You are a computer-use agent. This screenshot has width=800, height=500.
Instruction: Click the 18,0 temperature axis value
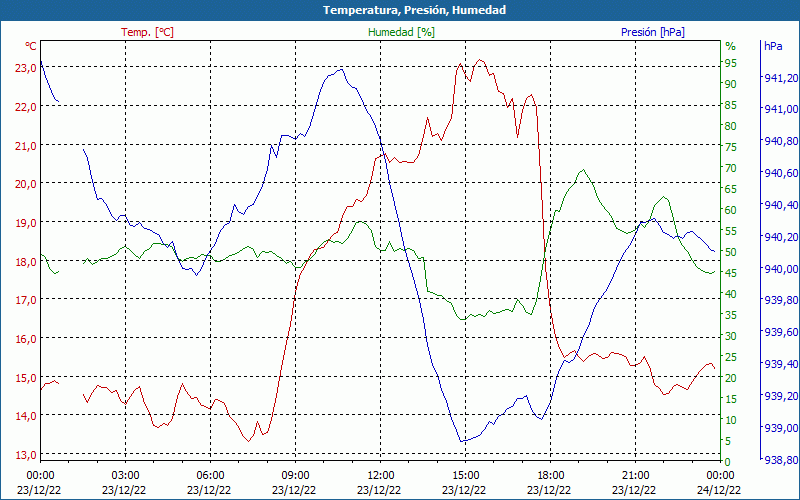(x=26, y=261)
